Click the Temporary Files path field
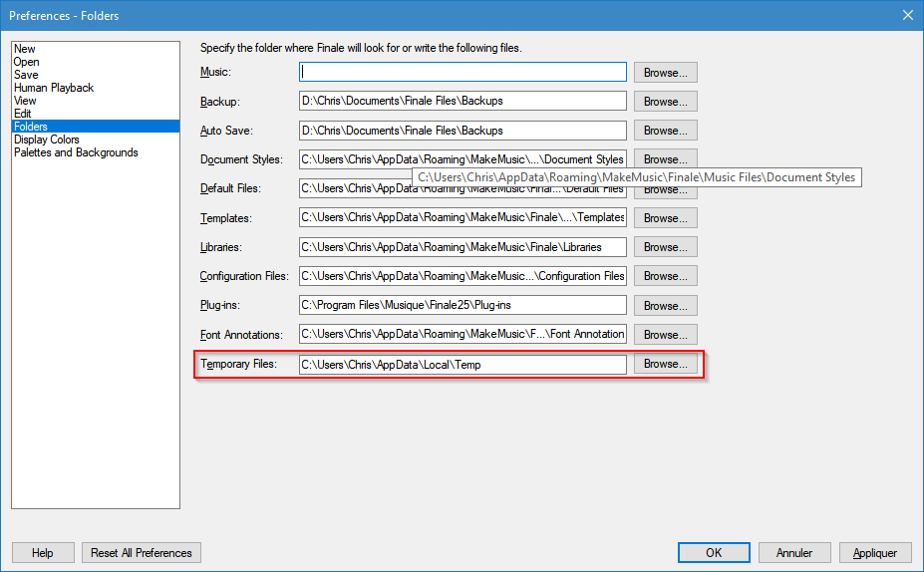 click(x=462, y=365)
